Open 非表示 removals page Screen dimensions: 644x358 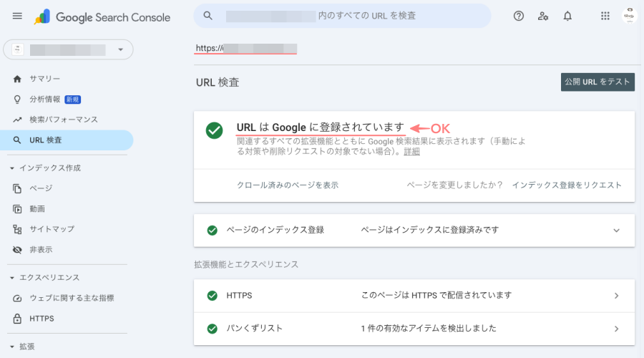click(41, 249)
